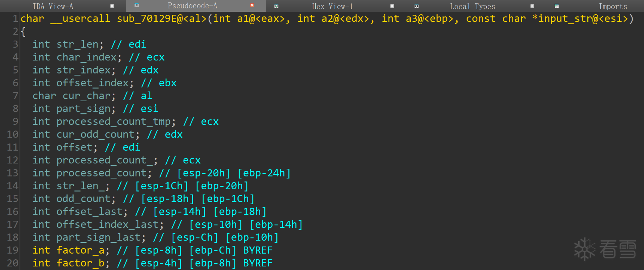
Task: Click line number 10 in the gutter
Action: pyautogui.click(x=13, y=134)
